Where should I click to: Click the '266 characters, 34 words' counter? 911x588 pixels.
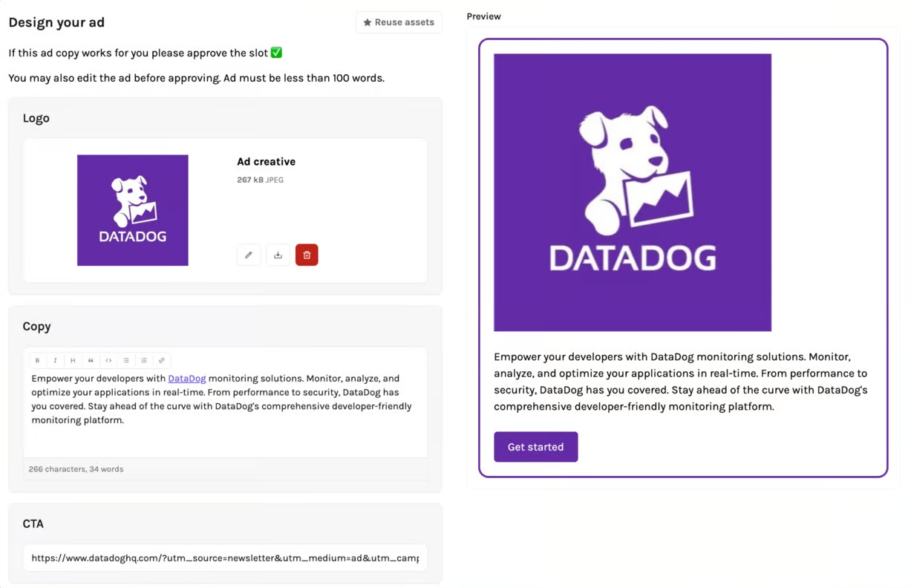pyautogui.click(x=76, y=469)
